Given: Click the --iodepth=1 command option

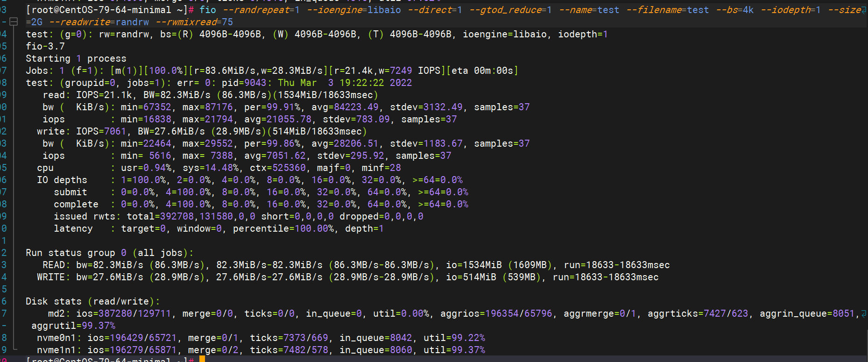Looking at the screenshot, I should (790, 10).
